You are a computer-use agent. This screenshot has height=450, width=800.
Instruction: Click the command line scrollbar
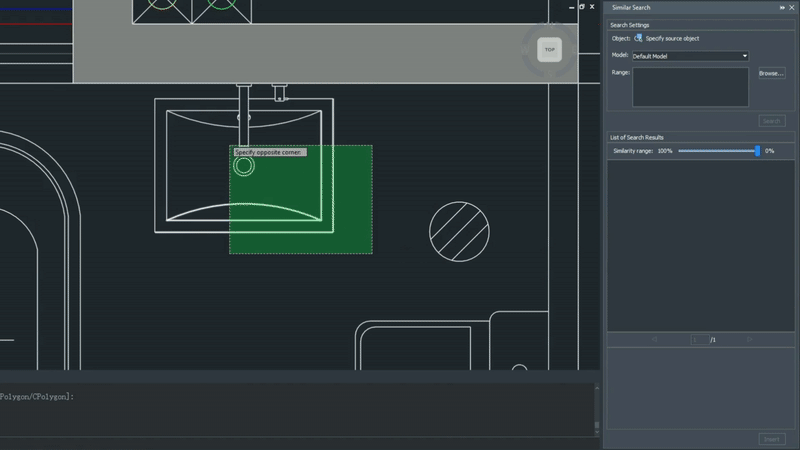point(597,408)
